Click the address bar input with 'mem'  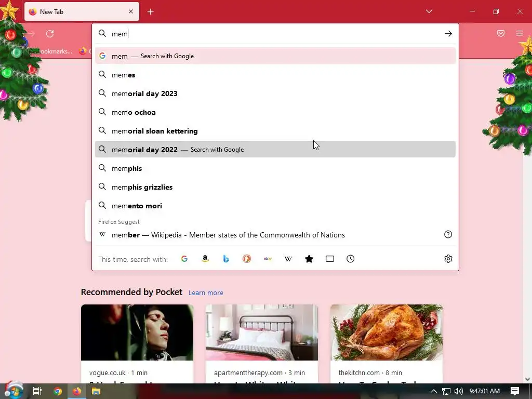pyautogui.click(x=275, y=34)
